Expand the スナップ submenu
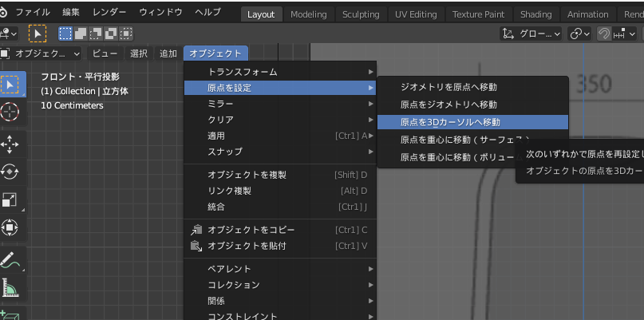 click(x=279, y=152)
